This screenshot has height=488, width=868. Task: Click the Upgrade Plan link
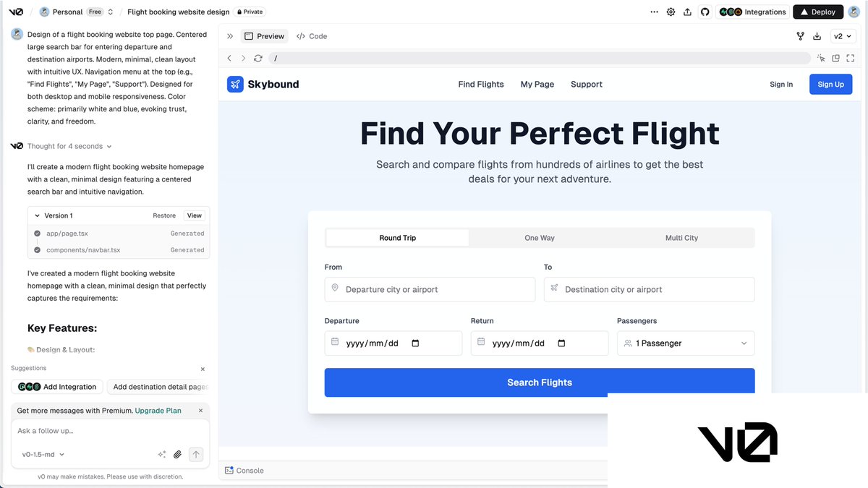pos(158,411)
